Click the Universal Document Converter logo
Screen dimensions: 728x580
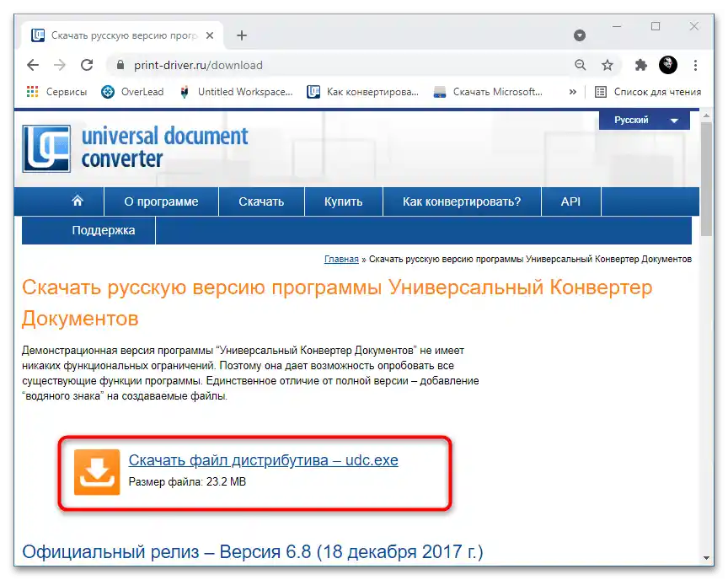tap(135, 148)
